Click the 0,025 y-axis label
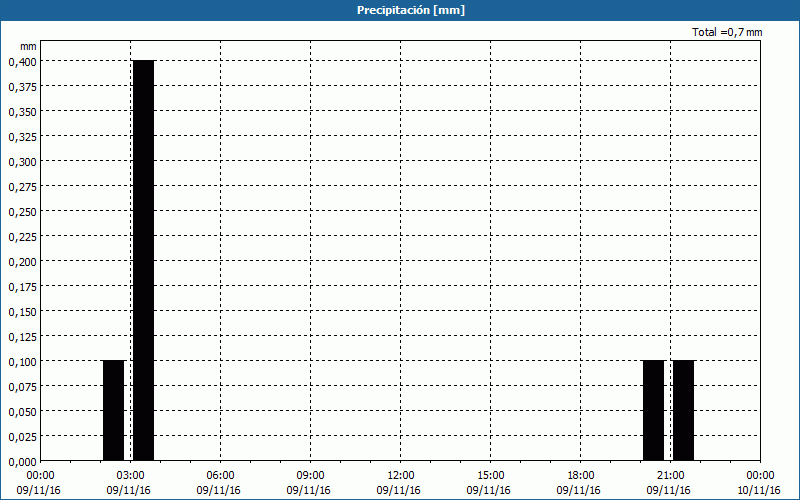Image resolution: width=800 pixels, height=500 pixels. click(22, 437)
